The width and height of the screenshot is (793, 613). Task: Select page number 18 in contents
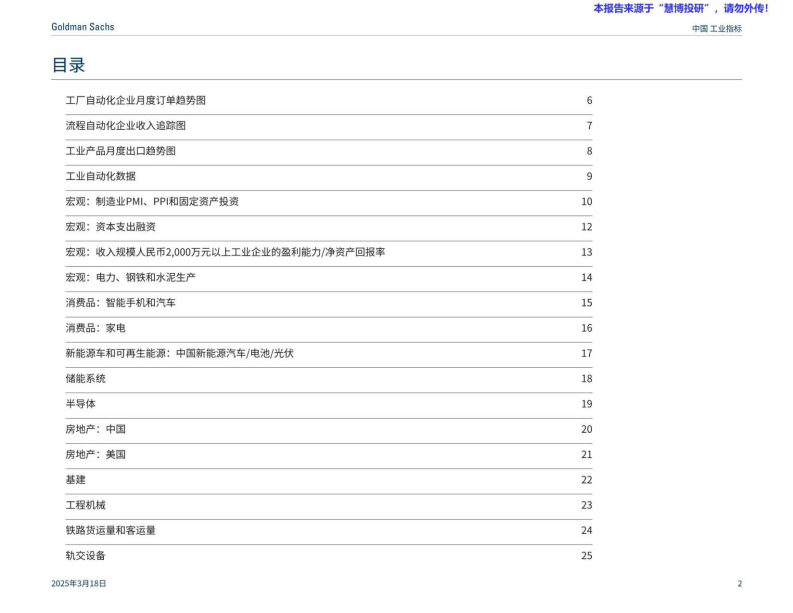click(587, 378)
